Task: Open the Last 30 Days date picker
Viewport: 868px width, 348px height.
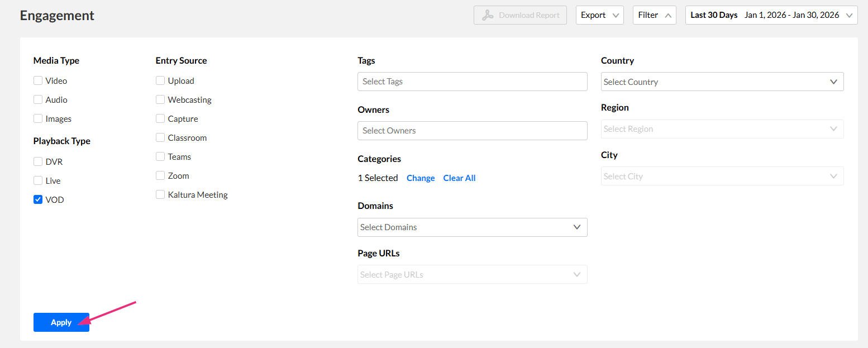Action: (771, 15)
